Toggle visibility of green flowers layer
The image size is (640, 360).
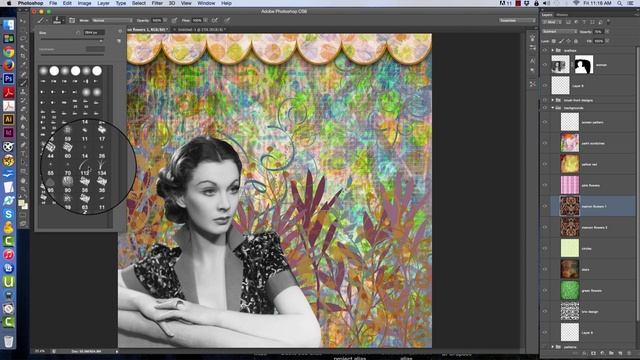pyautogui.click(x=545, y=291)
